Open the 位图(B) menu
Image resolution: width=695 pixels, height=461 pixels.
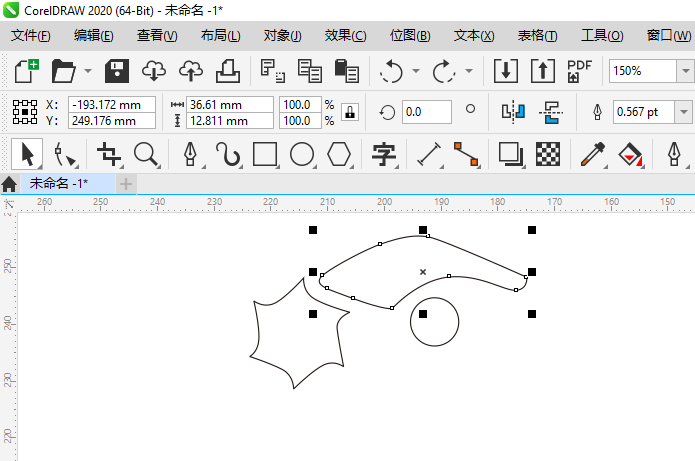410,35
